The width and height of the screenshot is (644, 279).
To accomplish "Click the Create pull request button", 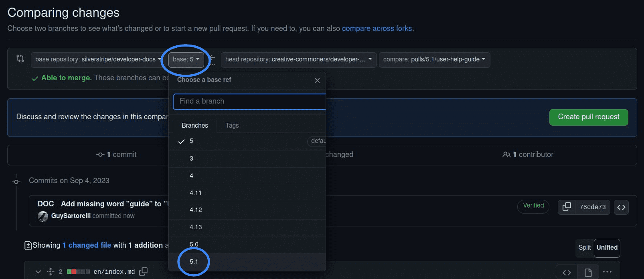I will point(588,117).
